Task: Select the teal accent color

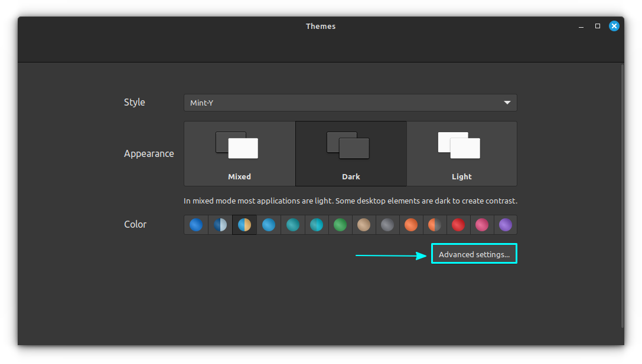Action: pyautogui.click(x=292, y=225)
